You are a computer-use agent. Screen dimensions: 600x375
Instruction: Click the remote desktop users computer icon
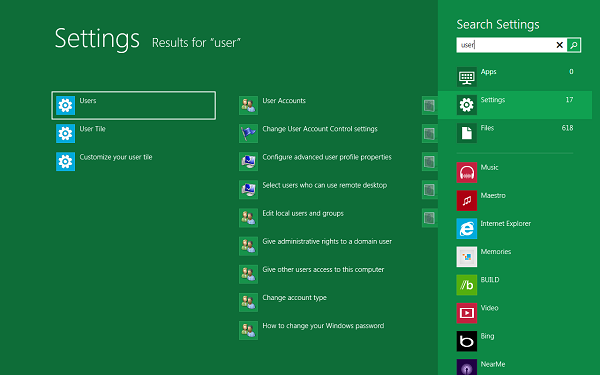(x=248, y=189)
